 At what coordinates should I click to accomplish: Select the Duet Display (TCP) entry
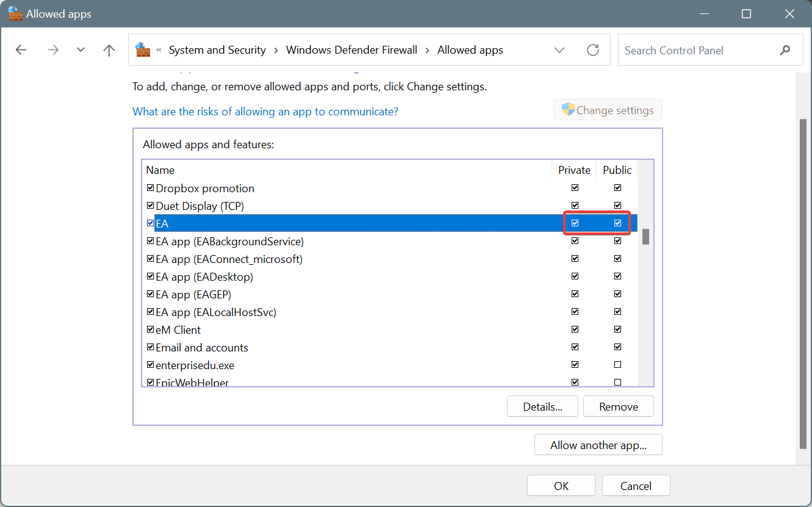tap(390, 206)
